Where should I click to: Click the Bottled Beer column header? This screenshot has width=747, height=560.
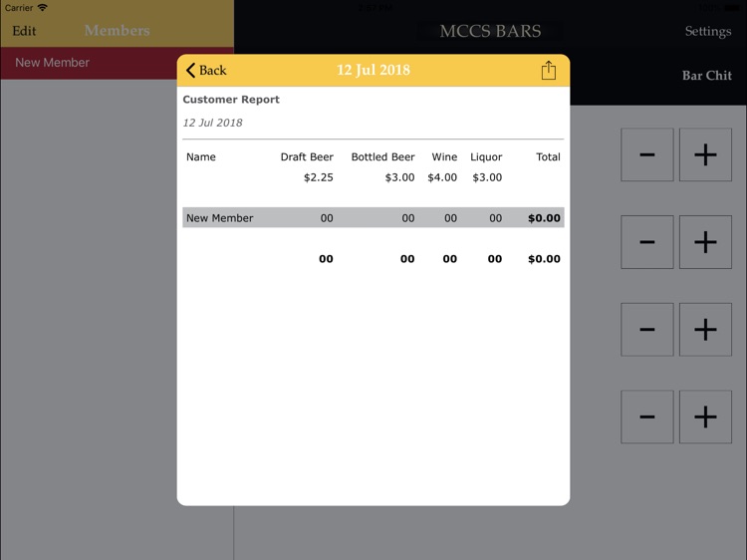pyautogui.click(x=382, y=156)
